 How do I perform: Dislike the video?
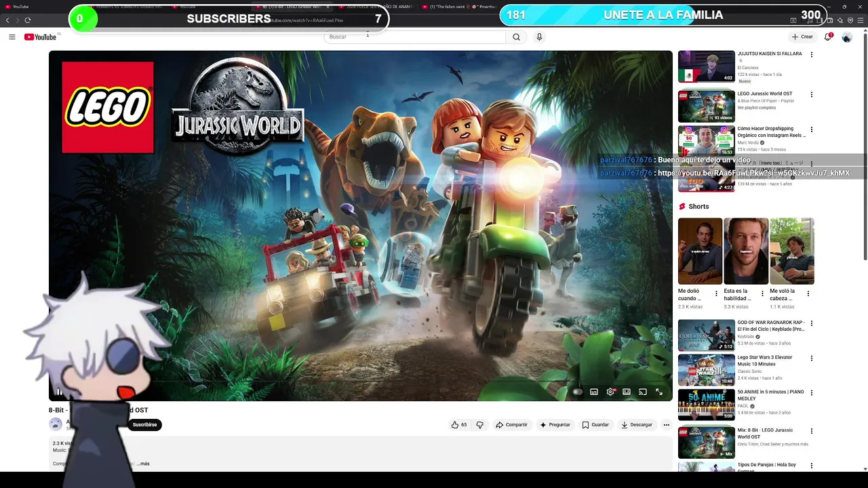(479, 425)
